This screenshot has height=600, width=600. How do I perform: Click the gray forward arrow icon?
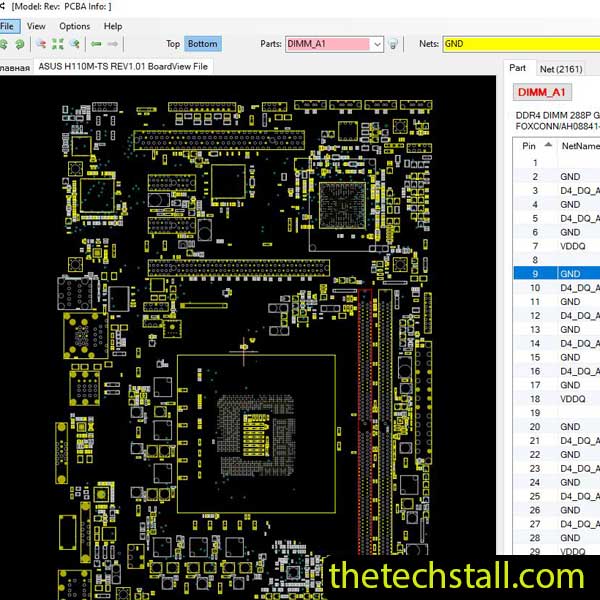112,44
